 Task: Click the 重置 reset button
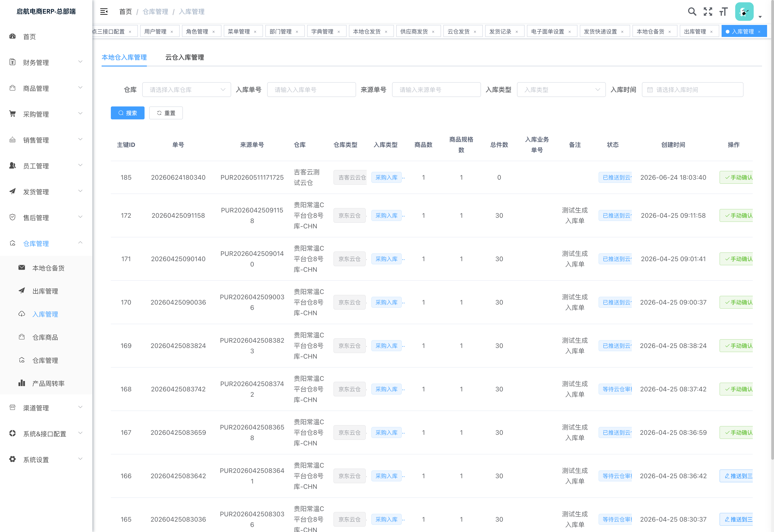point(166,113)
